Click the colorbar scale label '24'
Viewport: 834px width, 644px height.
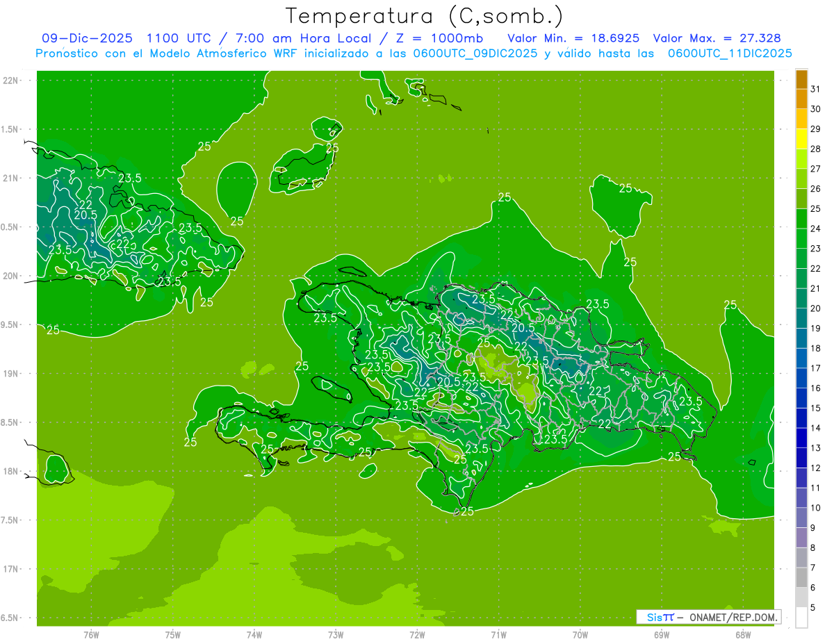point(816,229)
